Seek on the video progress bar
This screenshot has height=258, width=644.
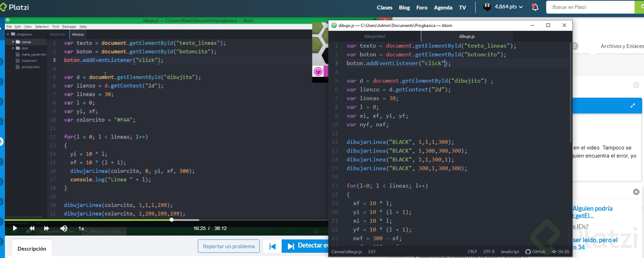coord(166,220)
